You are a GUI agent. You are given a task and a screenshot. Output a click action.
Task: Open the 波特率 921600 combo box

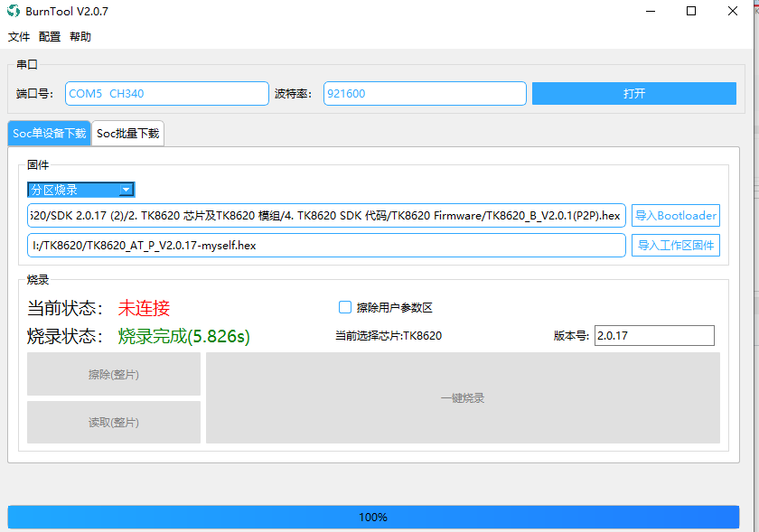425,93
